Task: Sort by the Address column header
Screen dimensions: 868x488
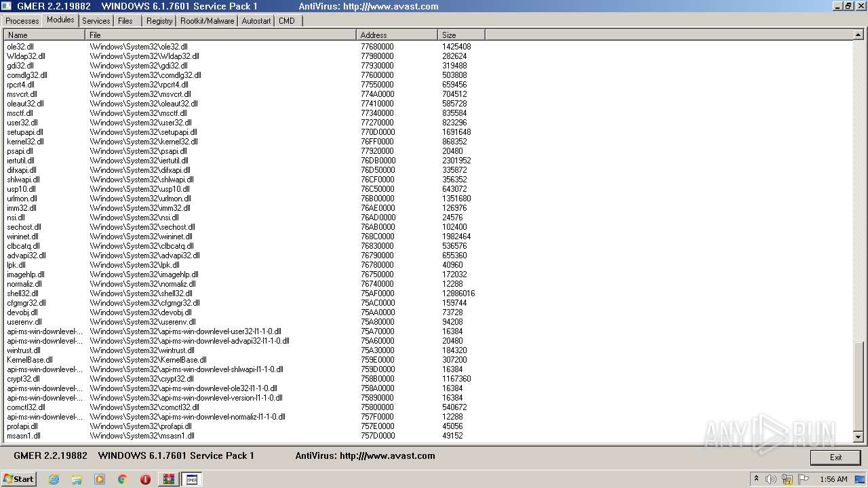Action: 397,35
